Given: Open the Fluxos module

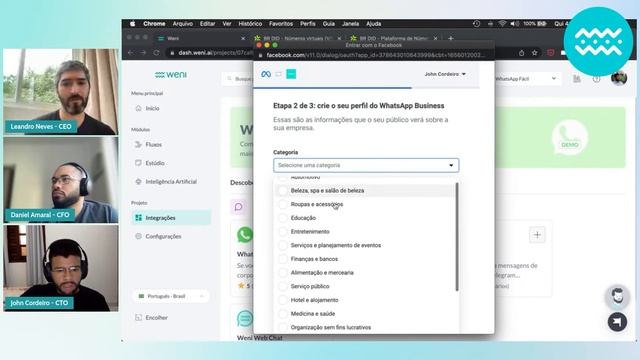Looking at the screenshot, I should click(x=171, y=144).
